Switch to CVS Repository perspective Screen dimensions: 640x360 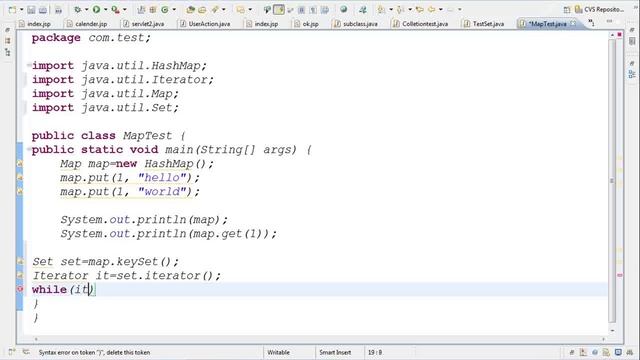point(600,9)
